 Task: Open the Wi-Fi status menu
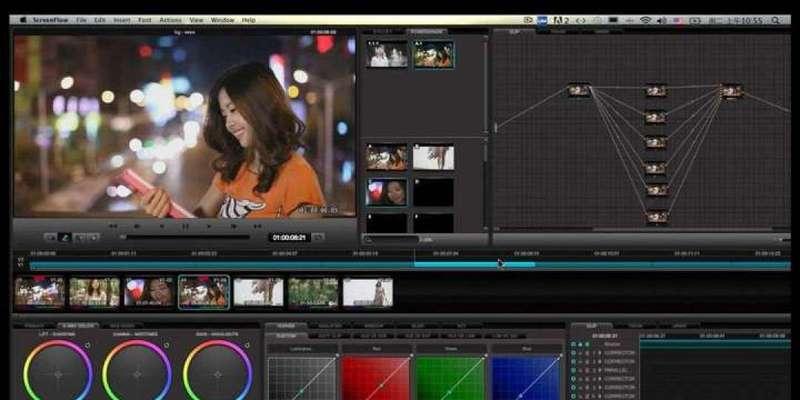coord(645,20)
